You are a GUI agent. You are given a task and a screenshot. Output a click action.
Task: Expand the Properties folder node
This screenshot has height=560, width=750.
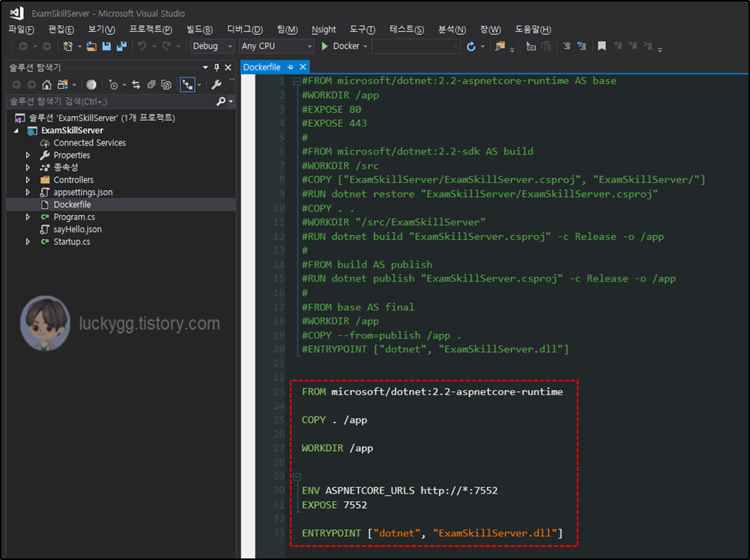click(x=28, y=155)
